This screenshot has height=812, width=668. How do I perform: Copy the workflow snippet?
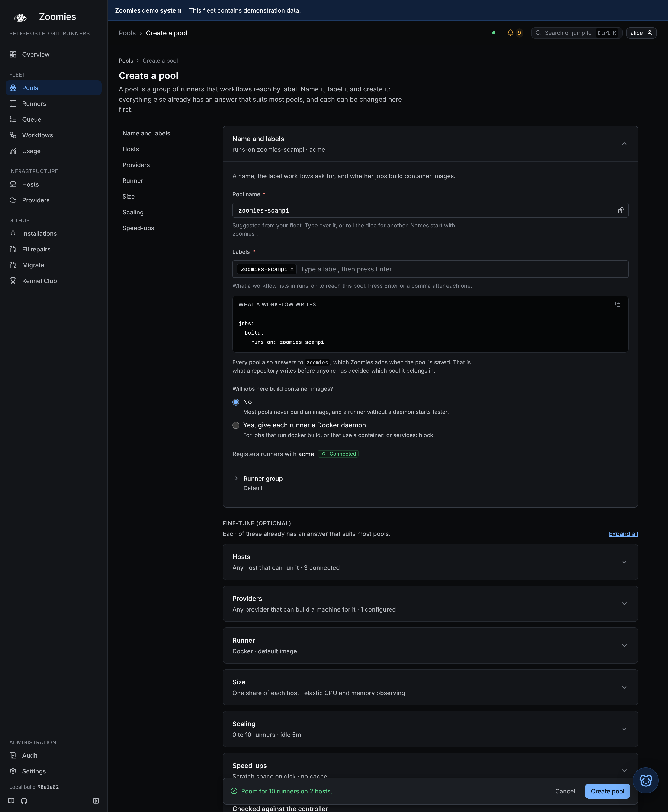click(618, 304)
